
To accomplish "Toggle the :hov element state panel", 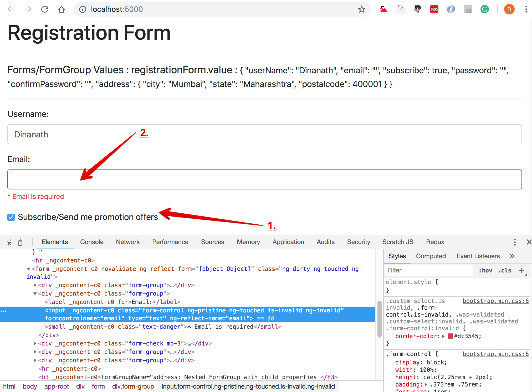I will [x=485, y=270].
